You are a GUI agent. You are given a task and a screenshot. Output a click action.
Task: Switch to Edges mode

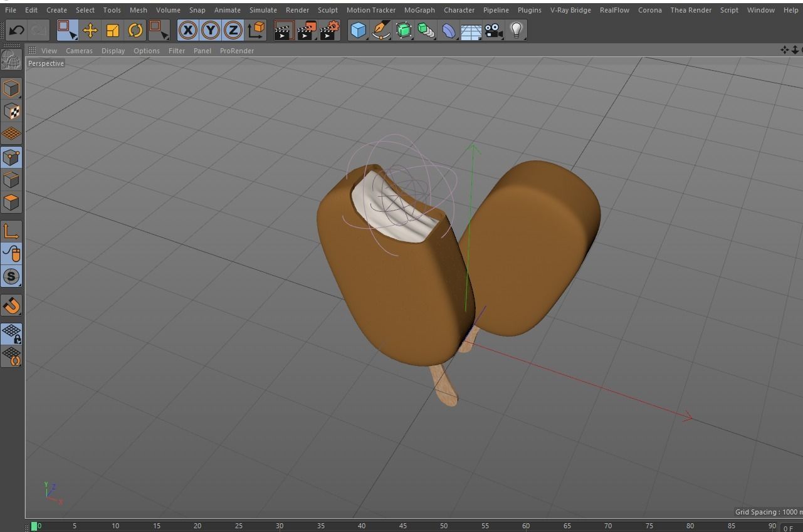11,180
